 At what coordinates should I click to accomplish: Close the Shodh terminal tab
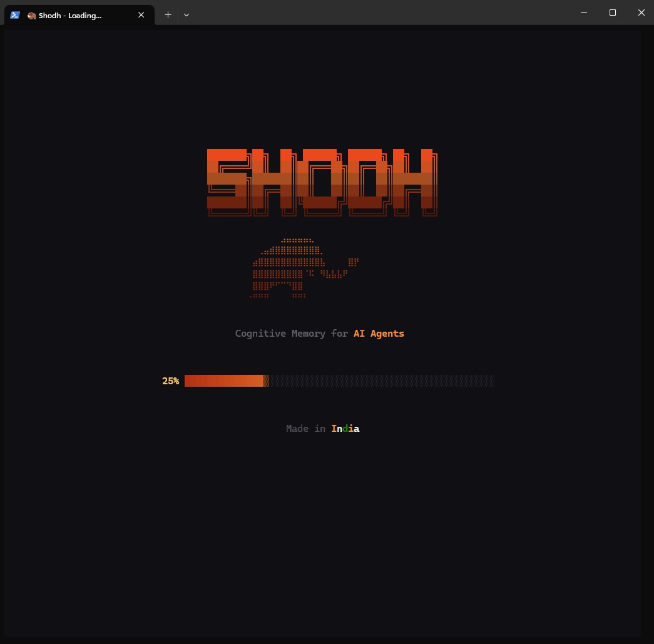141,15
